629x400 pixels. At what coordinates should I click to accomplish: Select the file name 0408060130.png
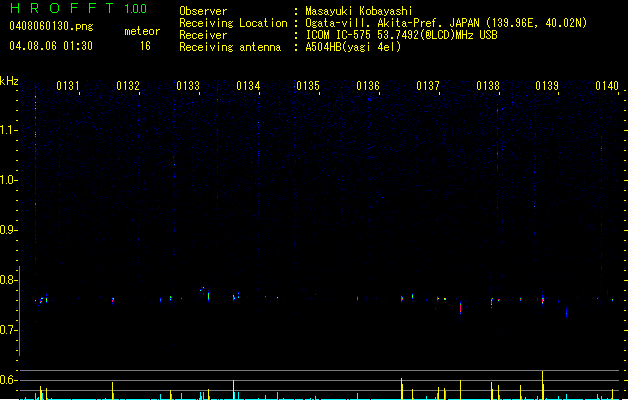tap(51, 27)
